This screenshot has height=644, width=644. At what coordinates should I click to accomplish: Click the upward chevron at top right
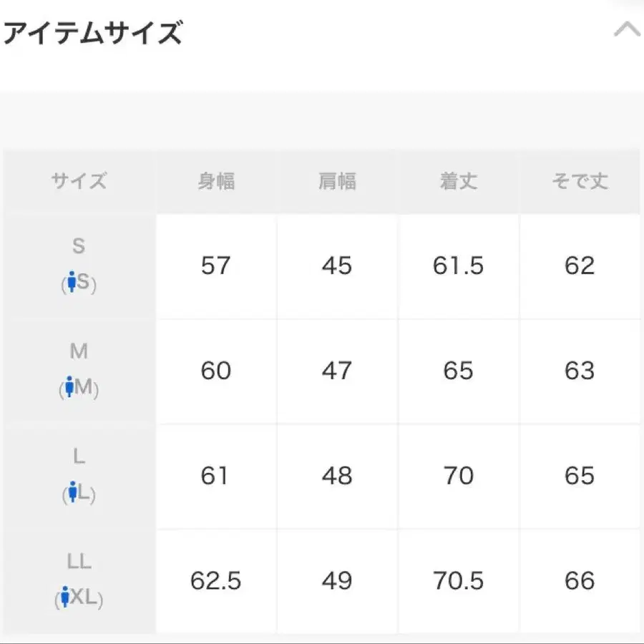625,30
